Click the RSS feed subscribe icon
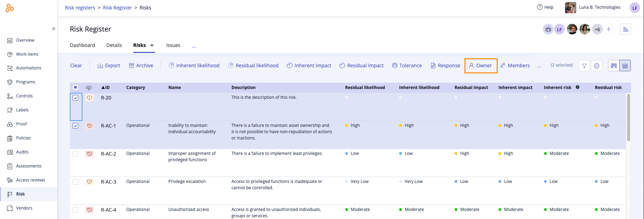Image resolution: width=644 pixels, height=219 pixels. (625, 29)
